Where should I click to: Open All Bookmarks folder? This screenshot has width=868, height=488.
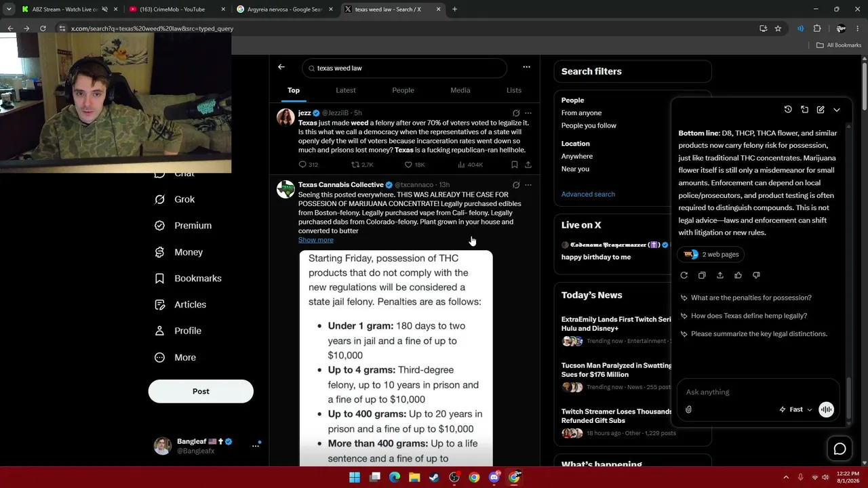coord(839,45)
